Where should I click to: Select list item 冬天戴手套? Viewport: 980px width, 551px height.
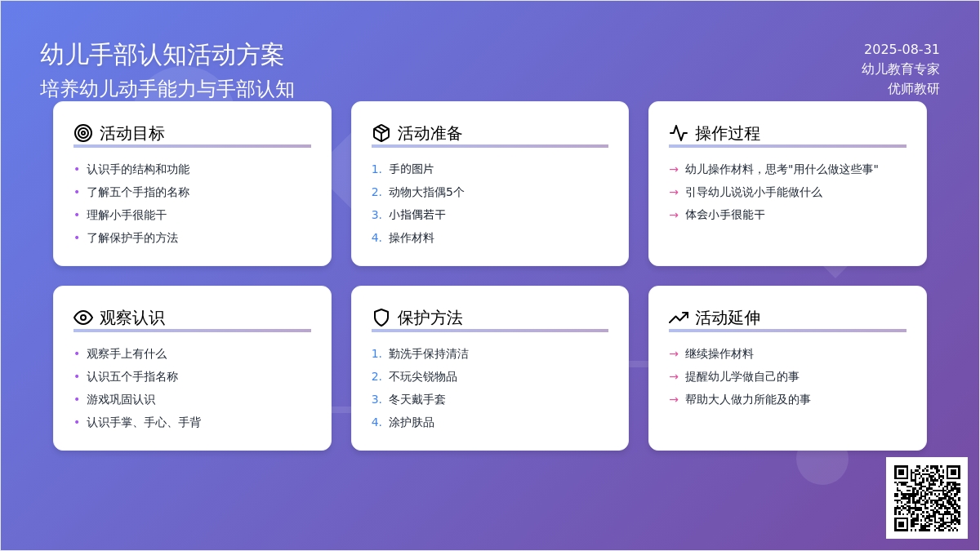pos(417,399)
